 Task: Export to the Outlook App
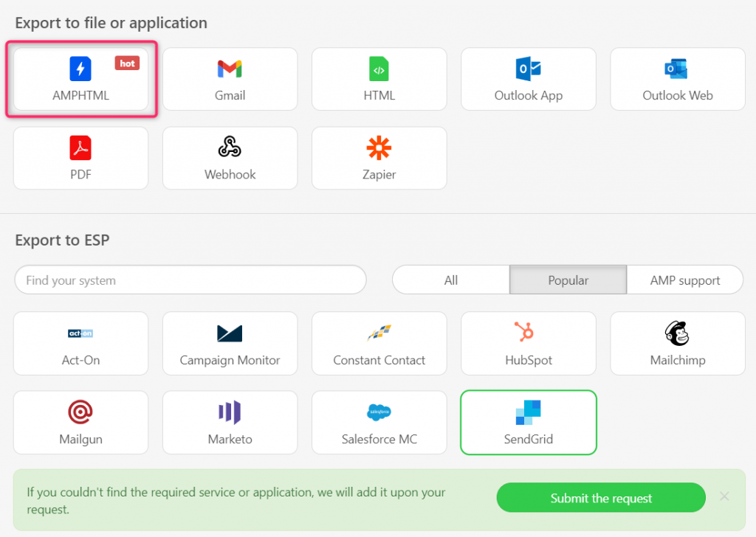[x=528, y=79]
